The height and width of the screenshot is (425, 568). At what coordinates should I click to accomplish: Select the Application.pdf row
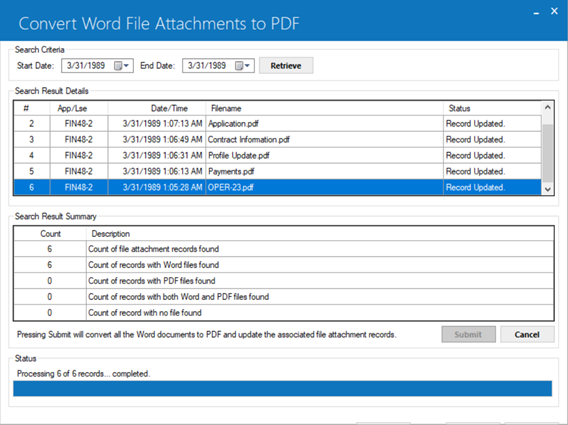[x=277, y=124]
